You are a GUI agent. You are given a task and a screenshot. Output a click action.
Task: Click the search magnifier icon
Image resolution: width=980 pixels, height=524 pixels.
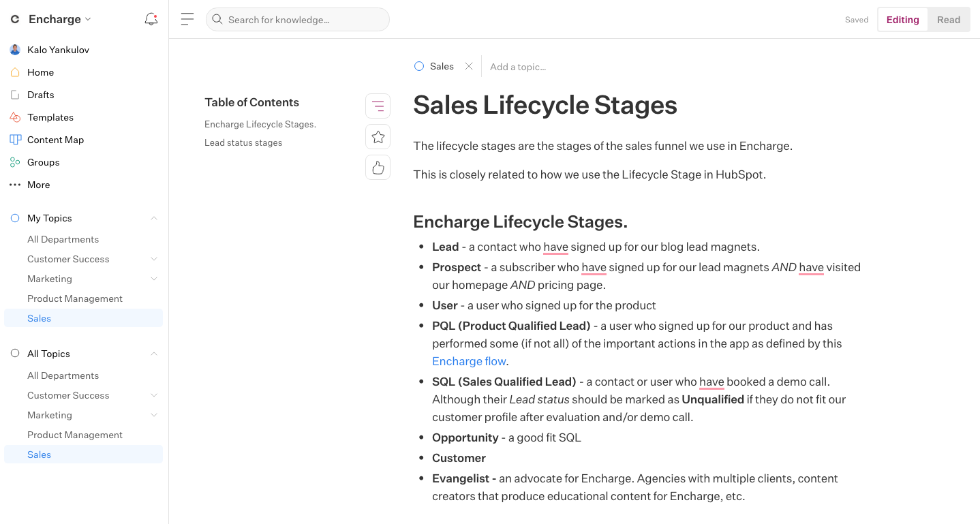217,19
